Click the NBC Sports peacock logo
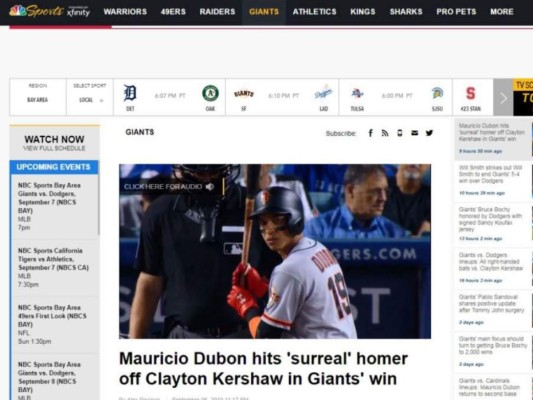This screenshot has height=400, width=533. (x=18, y=11)
